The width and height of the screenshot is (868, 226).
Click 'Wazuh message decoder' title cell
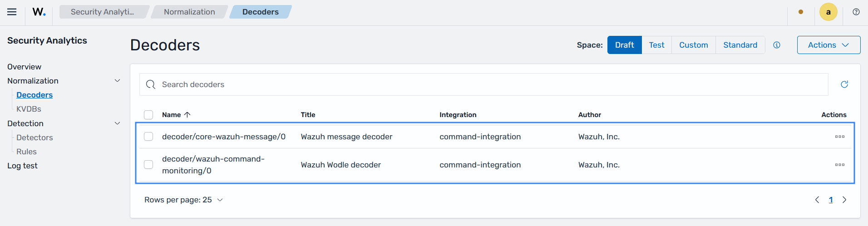point(346,137)
